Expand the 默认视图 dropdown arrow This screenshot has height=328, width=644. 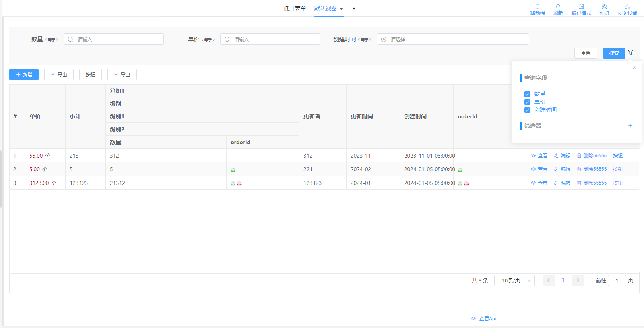(x=341, y=9)
